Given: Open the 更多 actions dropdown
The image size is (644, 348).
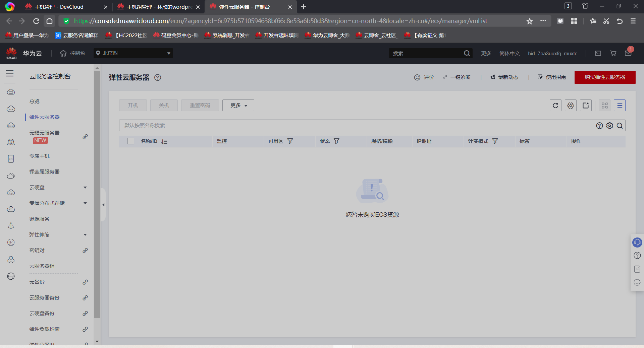Looking at the screenshot, I should (238, 106).
